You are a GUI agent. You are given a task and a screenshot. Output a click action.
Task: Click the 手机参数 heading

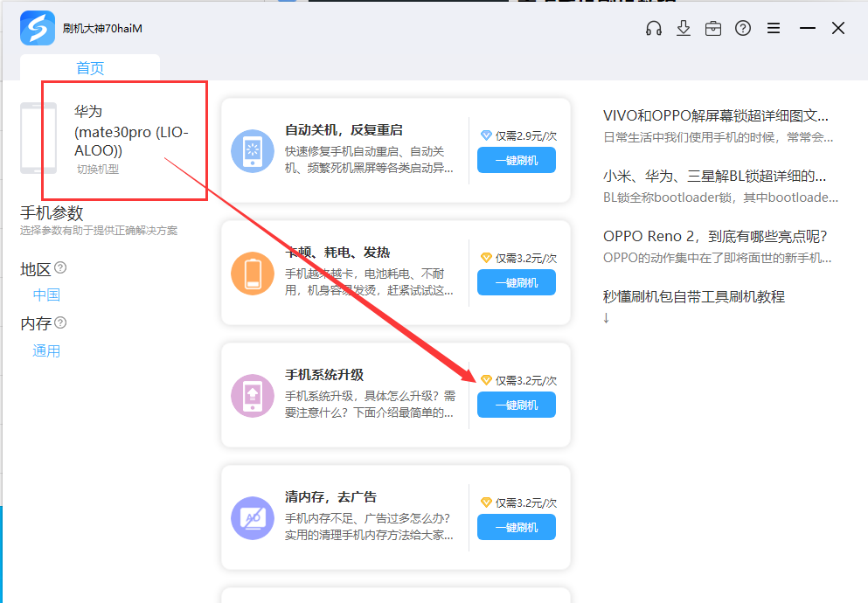[x=52, y=213]
